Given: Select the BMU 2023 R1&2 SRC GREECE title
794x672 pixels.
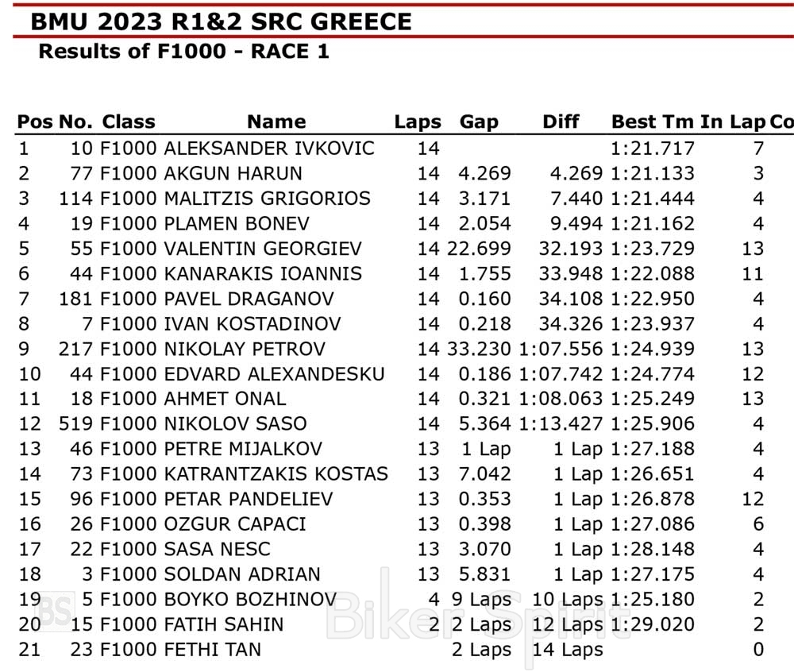Looking at the screenshot, I should click(222, 21).
